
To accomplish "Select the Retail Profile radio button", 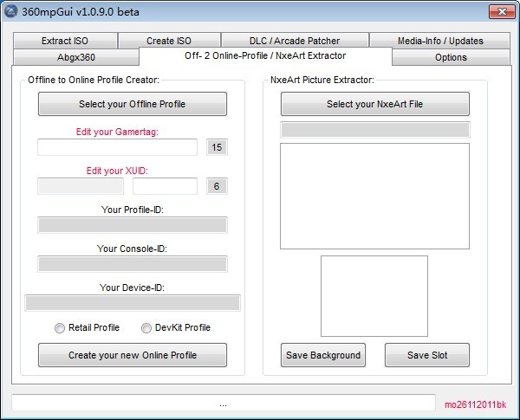I will point(60,328).
